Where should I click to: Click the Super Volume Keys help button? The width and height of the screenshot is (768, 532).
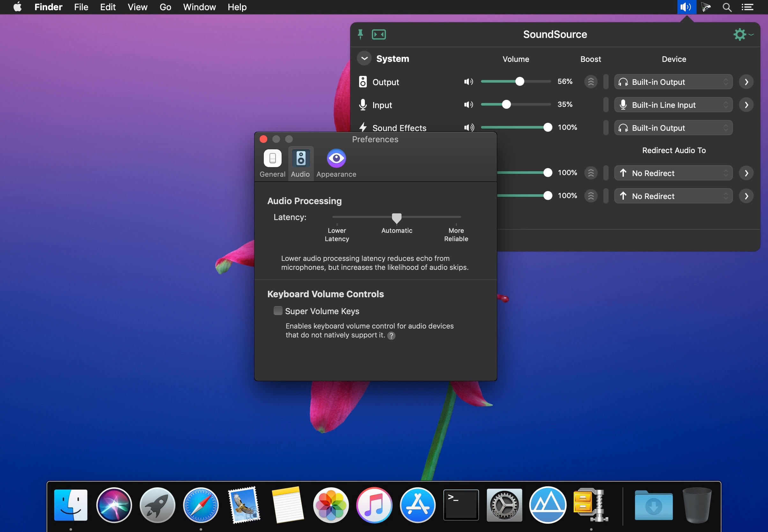391,336
